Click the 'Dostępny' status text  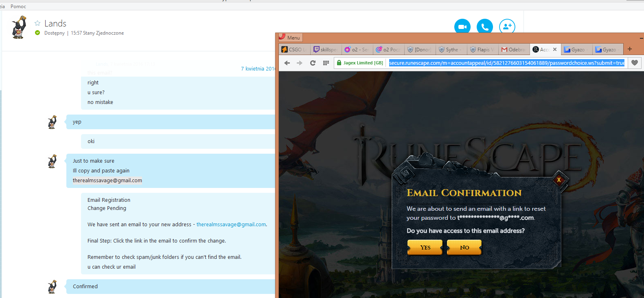coord(55,33)
